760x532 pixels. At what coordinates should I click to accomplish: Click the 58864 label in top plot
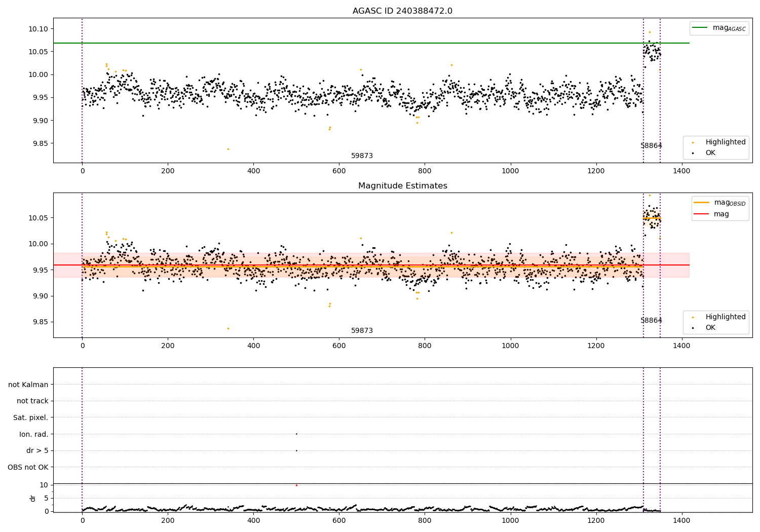coord(651,146)
